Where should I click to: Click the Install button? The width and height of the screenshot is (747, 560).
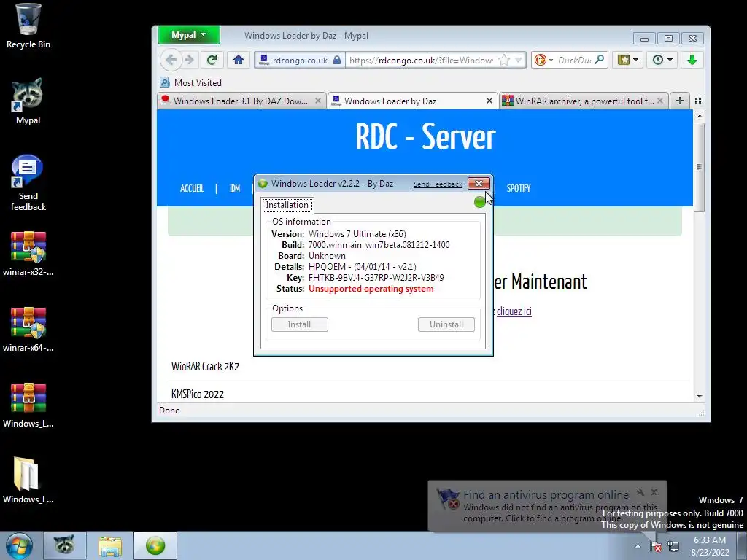(x=300, y=324)
